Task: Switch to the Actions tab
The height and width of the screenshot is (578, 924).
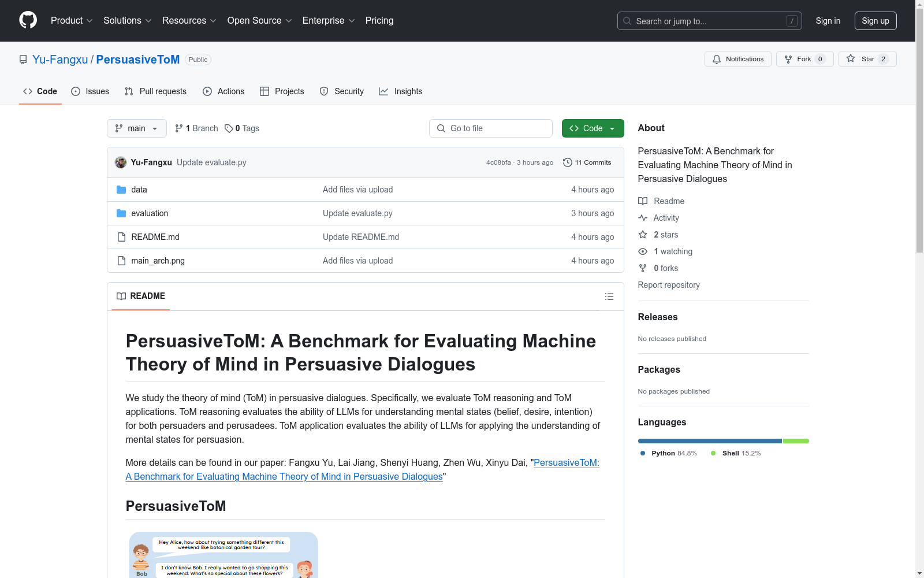Action: (x=223, y=91)
